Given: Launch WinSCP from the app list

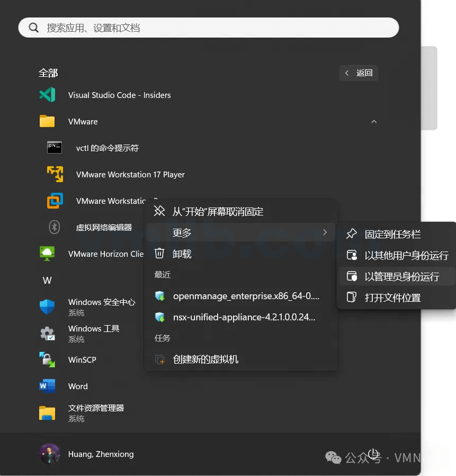Looking at the screenshot, I should pos(82,360).
